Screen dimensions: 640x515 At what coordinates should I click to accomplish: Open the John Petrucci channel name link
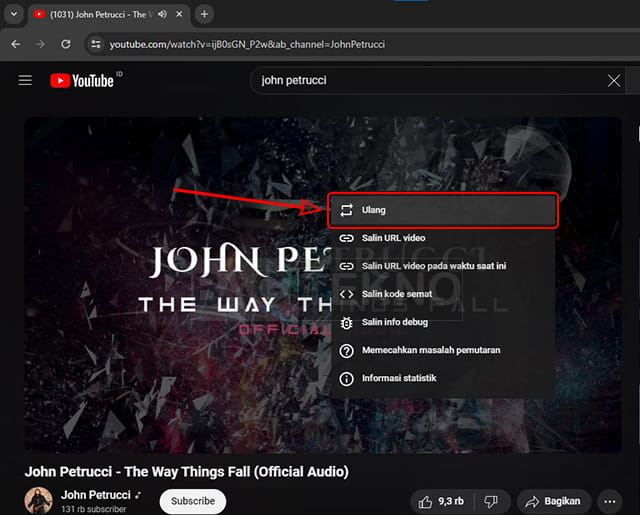point(96,495)
